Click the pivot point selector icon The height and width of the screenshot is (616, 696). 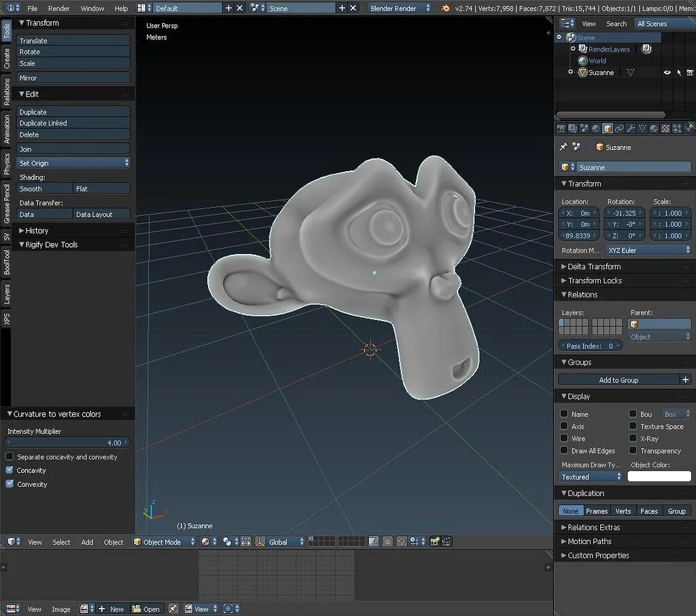point(227,541)
